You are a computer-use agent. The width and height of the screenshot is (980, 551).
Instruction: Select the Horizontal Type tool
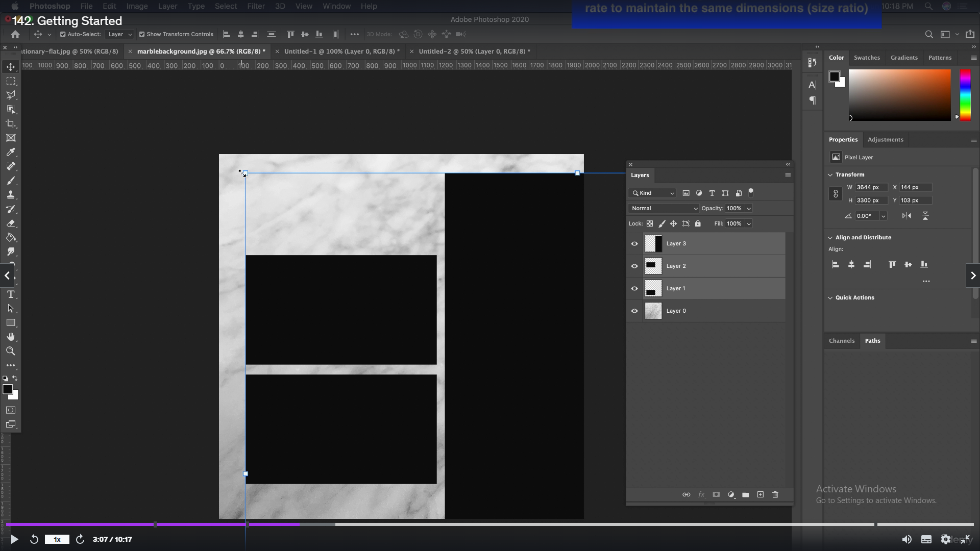[x=11, y=294]
